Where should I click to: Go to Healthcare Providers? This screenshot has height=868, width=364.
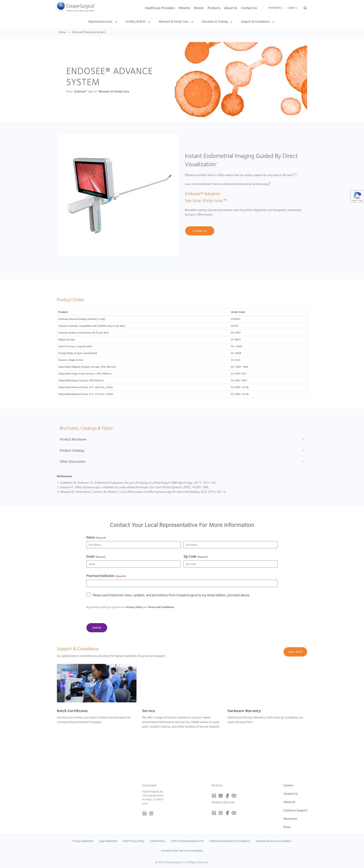(x=160, y=8)
